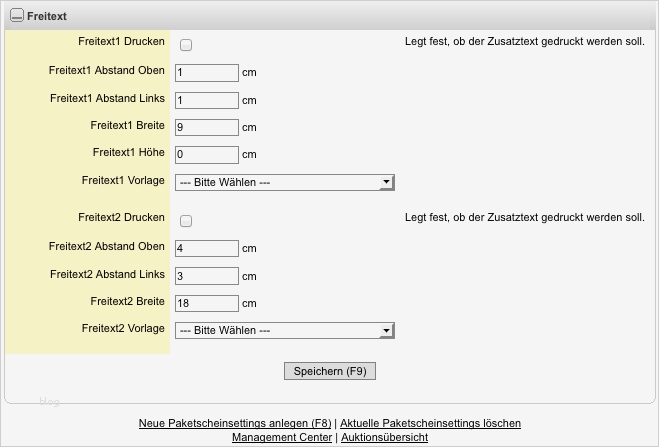Click the Freitext2 Abstand Oben field
This screenshot has width=659, height=447.
point(207,248)
